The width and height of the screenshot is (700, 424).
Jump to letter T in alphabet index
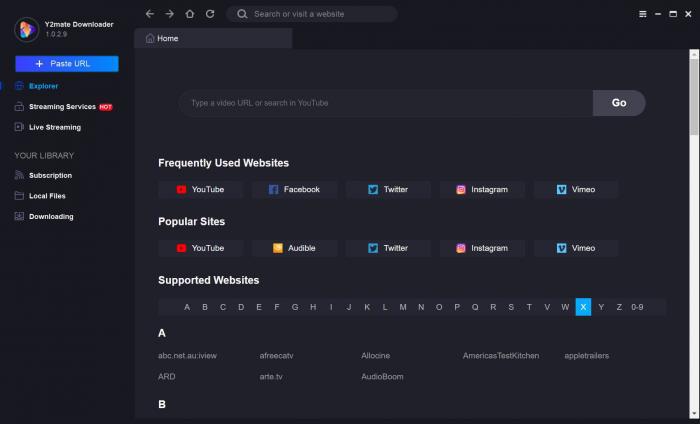[529, 307]
